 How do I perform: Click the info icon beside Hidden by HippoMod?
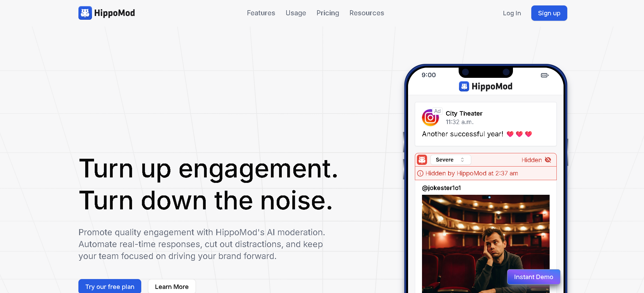pyautogui.click(x=420, y=173)
